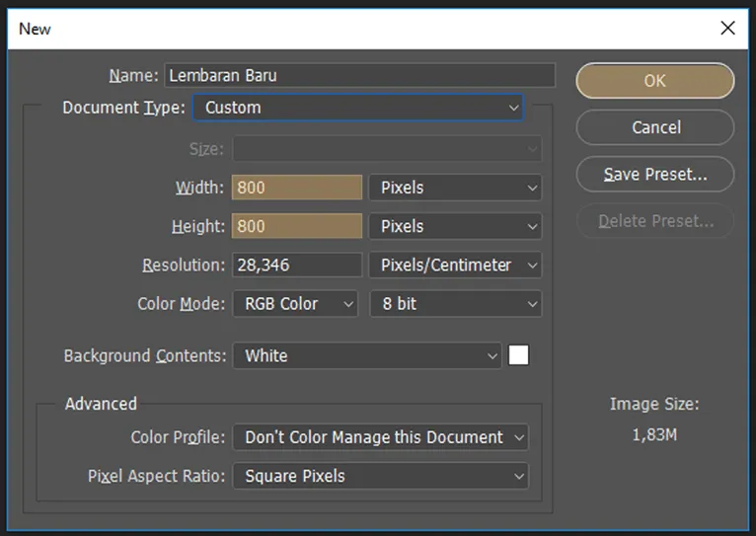
Task: Open the Document Type dropdown
Action: tap(358, 108)
